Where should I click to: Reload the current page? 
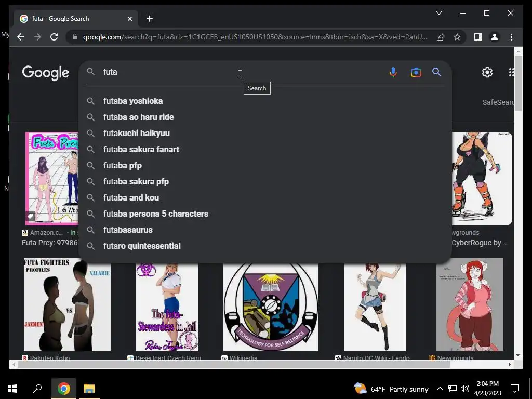[54, 37]
